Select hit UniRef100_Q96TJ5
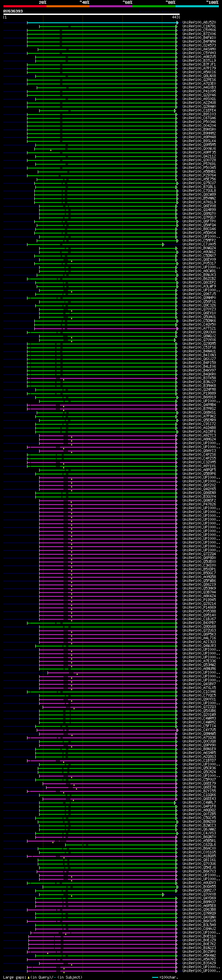 tap(199, 294)
